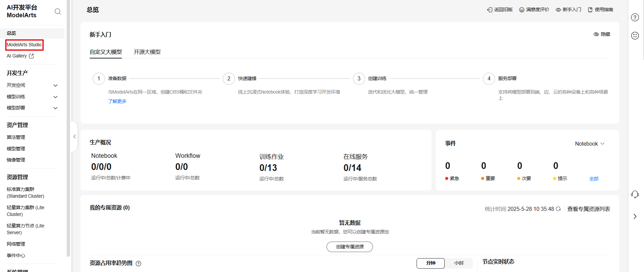This screenshot has width=644, height=272.
Task: Open 事件中心 in the sidebar
Action: pyautogui.click(x=16, y=255)
